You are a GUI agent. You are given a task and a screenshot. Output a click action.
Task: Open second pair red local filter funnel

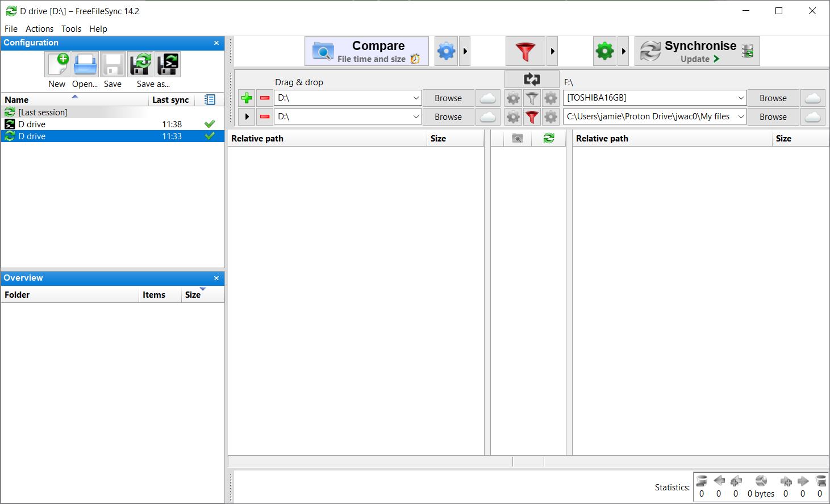pyautogui.click(x=532, y=117)
